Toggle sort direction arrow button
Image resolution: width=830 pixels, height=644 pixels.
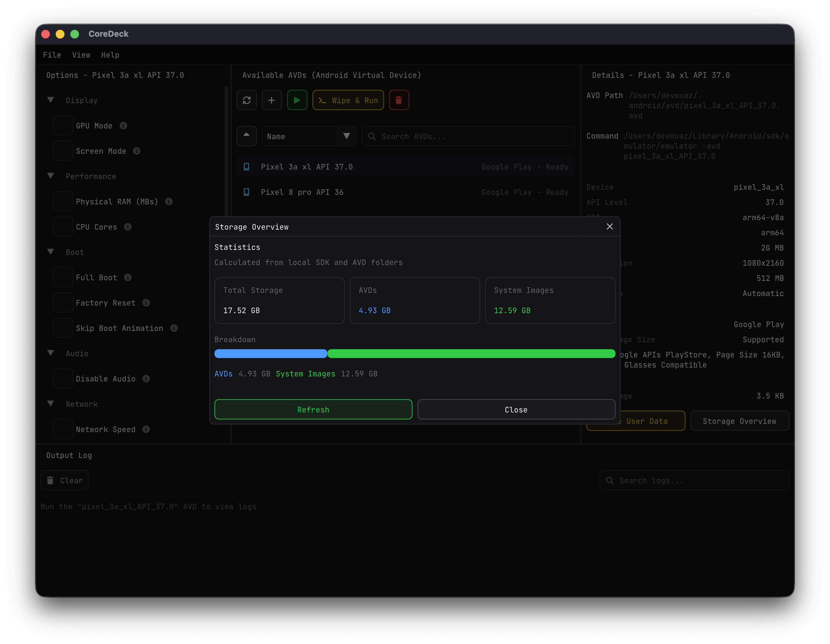click(x=247, y=136)
